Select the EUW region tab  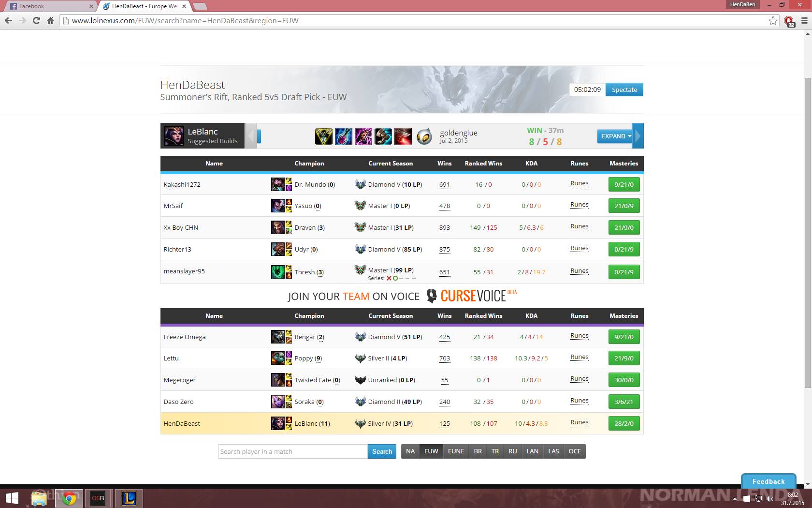pyautogui.click(x=431, y=451)
